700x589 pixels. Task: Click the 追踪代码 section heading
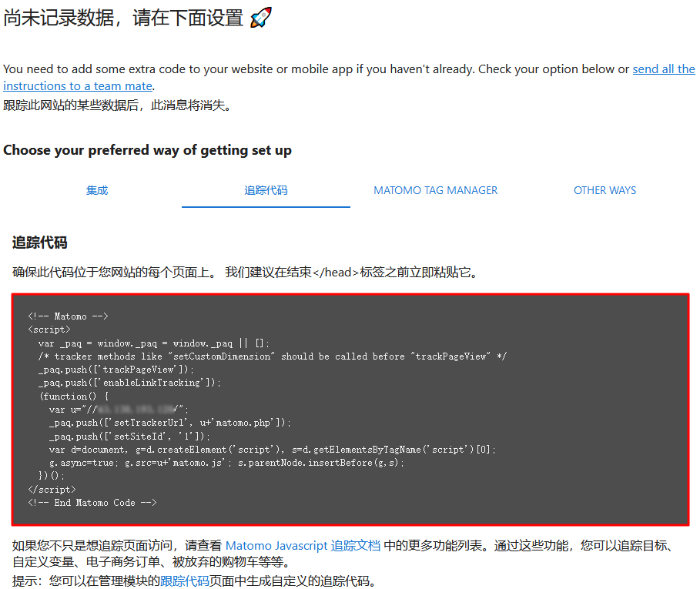[40, 243]
